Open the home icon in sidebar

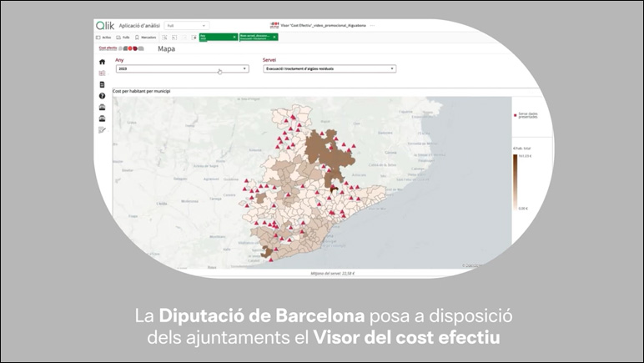click(x=102, y=62)
